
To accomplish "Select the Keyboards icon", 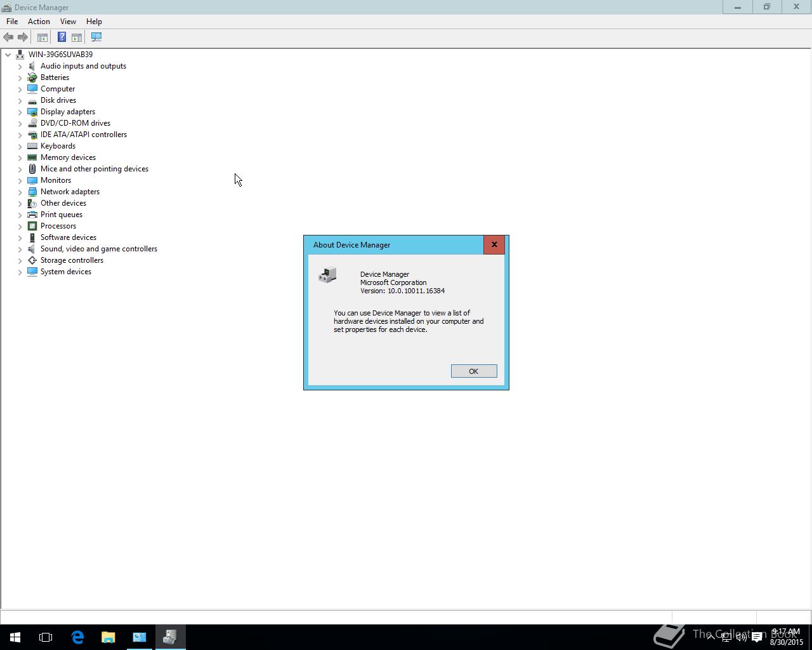I will pos(32,146).
